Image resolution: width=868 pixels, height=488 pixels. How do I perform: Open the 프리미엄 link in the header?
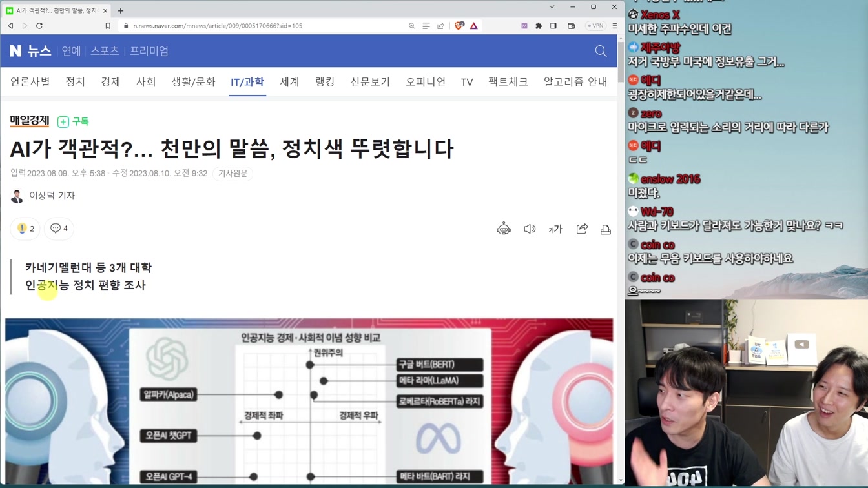[149, 50]
